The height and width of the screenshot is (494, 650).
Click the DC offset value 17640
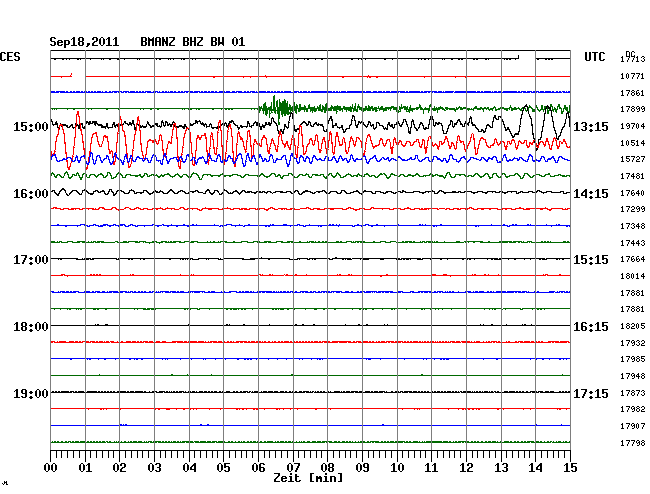click(633, 194)
